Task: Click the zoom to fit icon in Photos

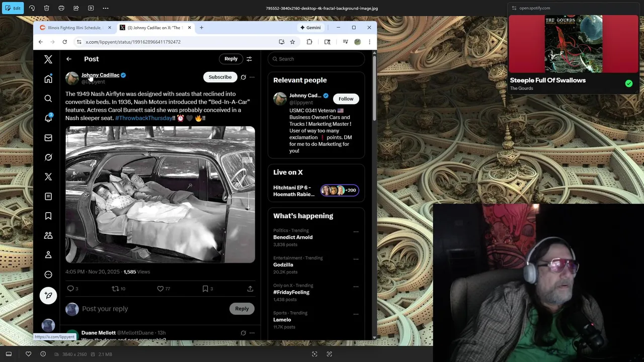Action: 314,354
